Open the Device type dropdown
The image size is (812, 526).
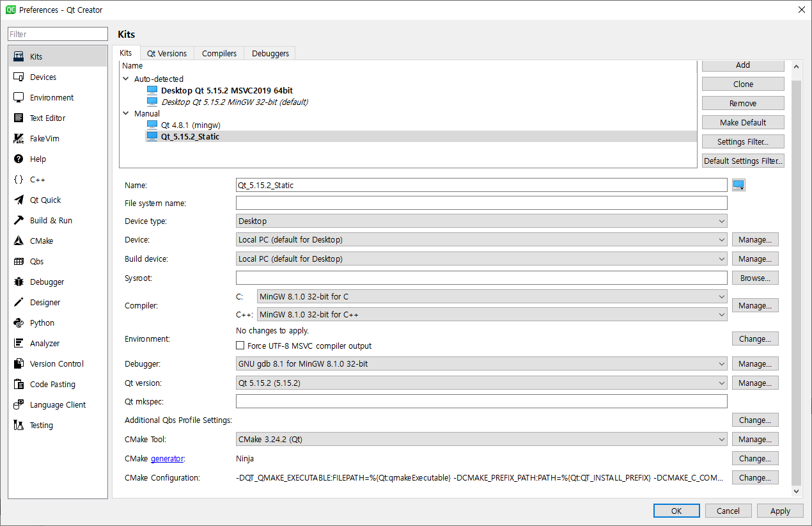[x=481, y=221]
